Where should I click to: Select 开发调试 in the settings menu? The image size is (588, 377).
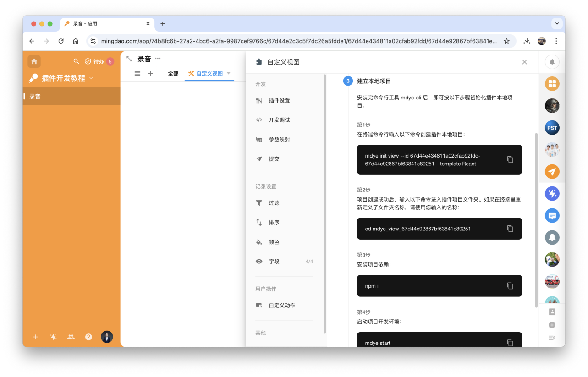click(x=279, y=120)
